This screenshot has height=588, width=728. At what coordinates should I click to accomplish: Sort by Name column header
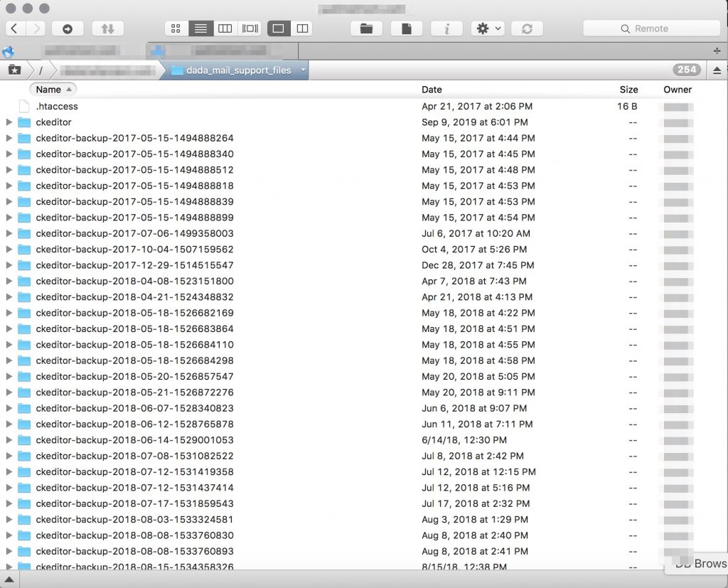click(53, 89)
